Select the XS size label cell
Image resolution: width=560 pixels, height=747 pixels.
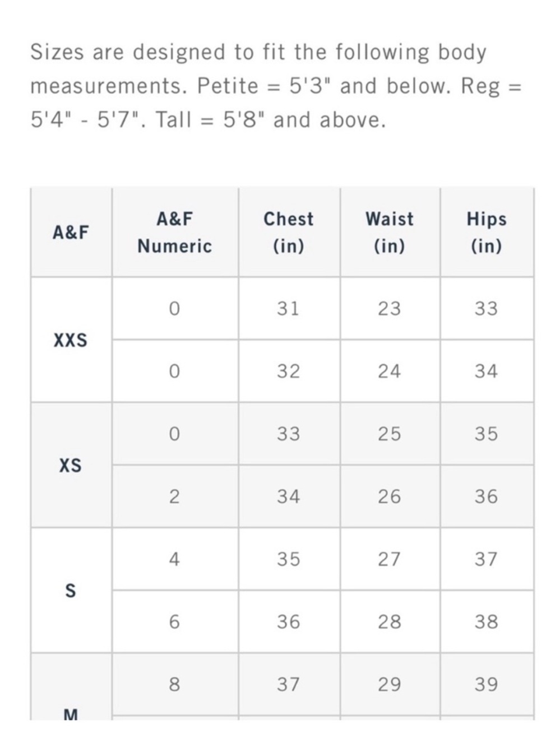pos(71,465)
